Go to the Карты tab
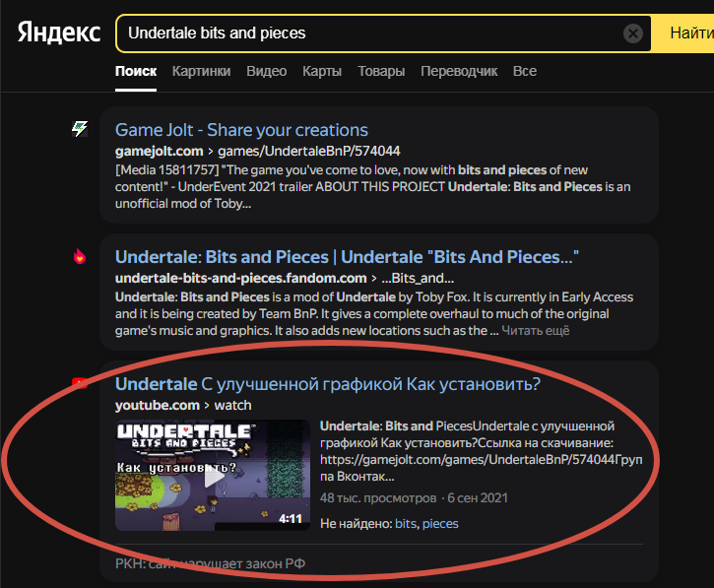 (322, 71)
